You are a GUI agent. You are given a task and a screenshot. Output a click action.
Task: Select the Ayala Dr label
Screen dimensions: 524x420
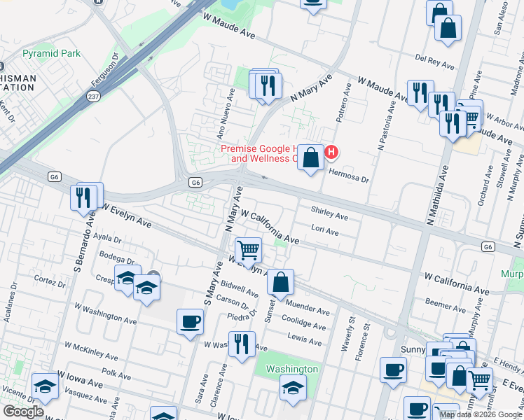107,238
